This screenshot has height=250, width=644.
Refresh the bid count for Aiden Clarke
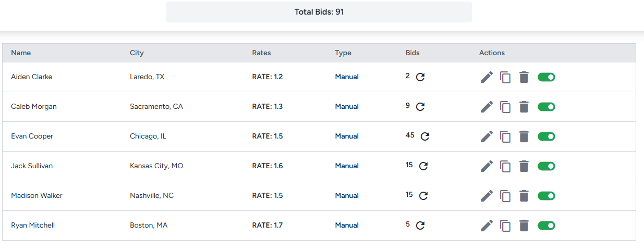420,77
